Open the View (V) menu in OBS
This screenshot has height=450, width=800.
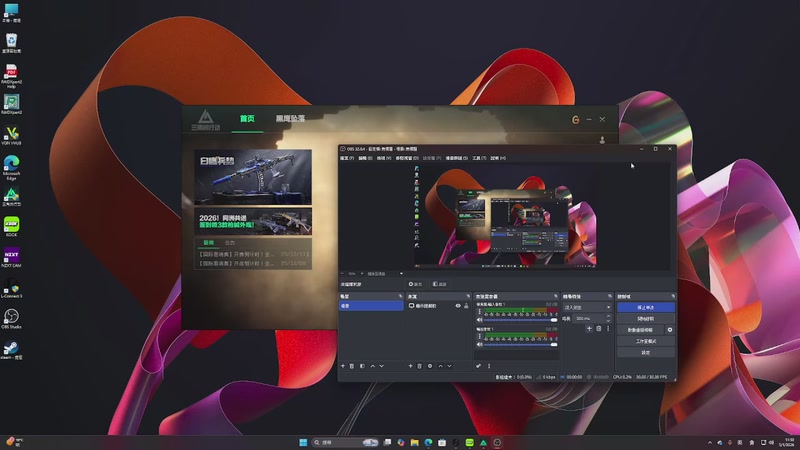pos(384,158)
